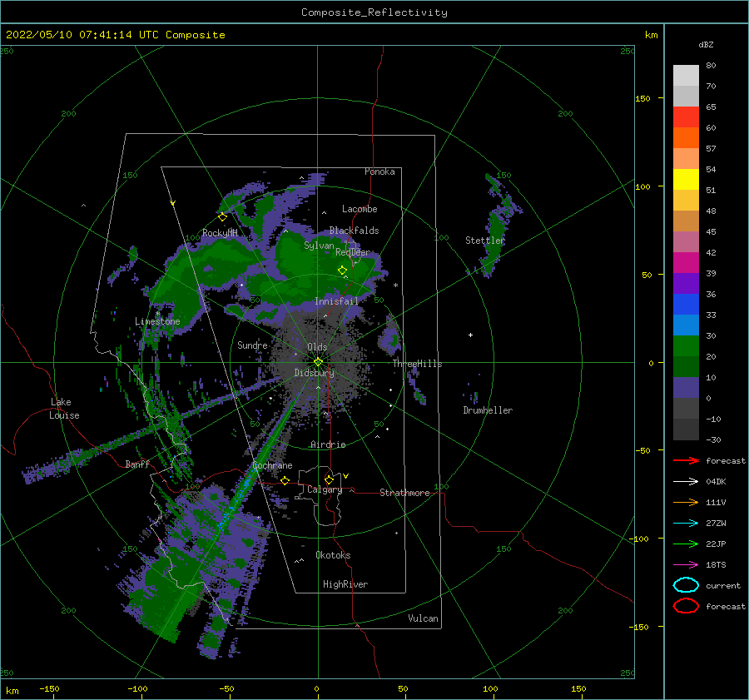Select the pink 42-45 dBZ swatch
The width and height of the screenshot is (749, 700).
coord(686,241)
